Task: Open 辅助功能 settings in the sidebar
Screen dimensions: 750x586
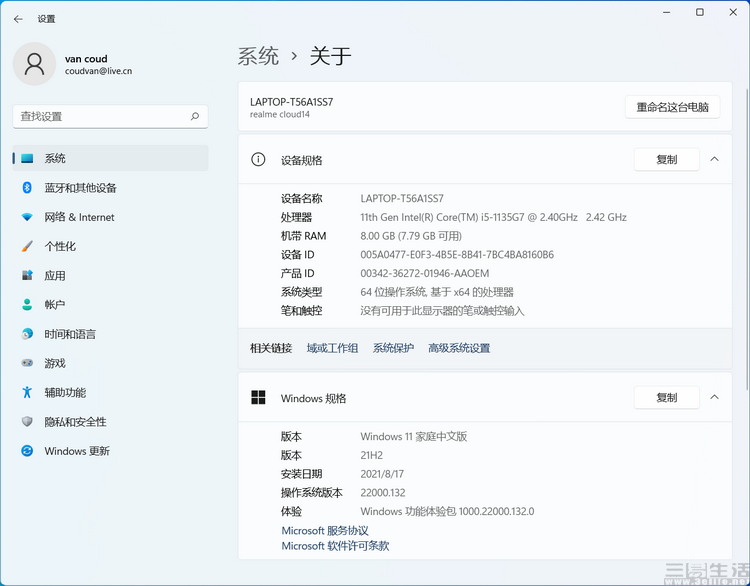Action: tap(110, 392)
